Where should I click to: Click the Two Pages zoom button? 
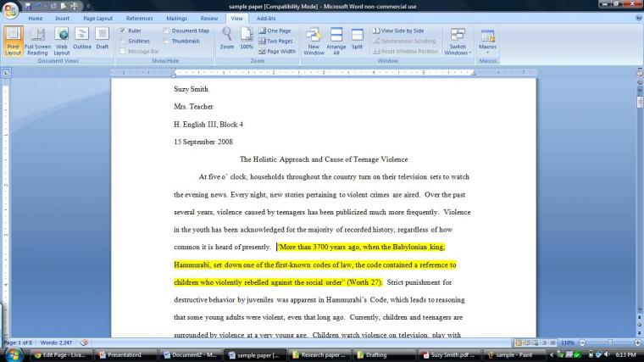point(278,41)
